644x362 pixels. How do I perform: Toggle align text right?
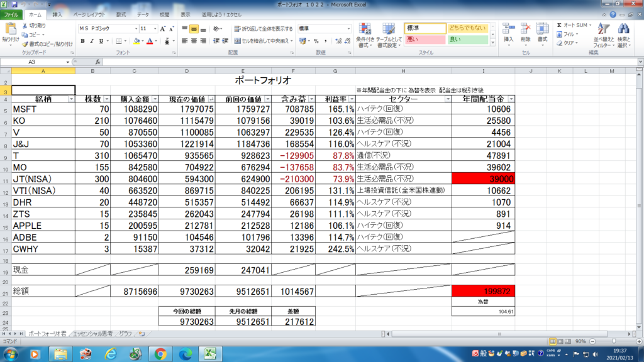pyautogui.click(x=203, y=41)
